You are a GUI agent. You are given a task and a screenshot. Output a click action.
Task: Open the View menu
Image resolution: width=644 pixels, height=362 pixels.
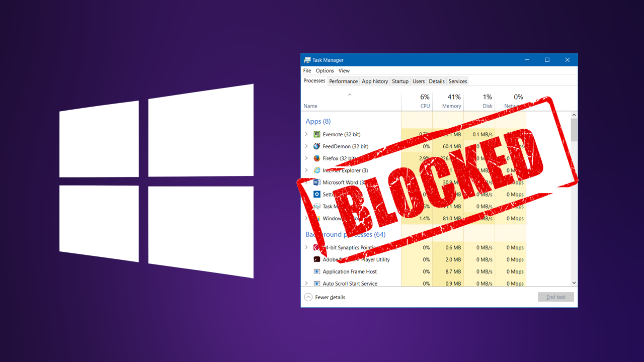pyautogui.click(x=344, y=71)
